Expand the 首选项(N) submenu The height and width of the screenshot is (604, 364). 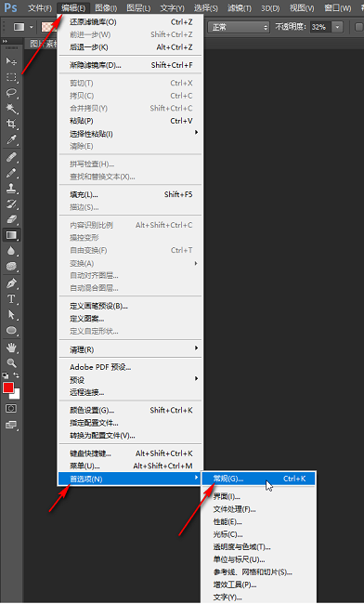point(130,479)
